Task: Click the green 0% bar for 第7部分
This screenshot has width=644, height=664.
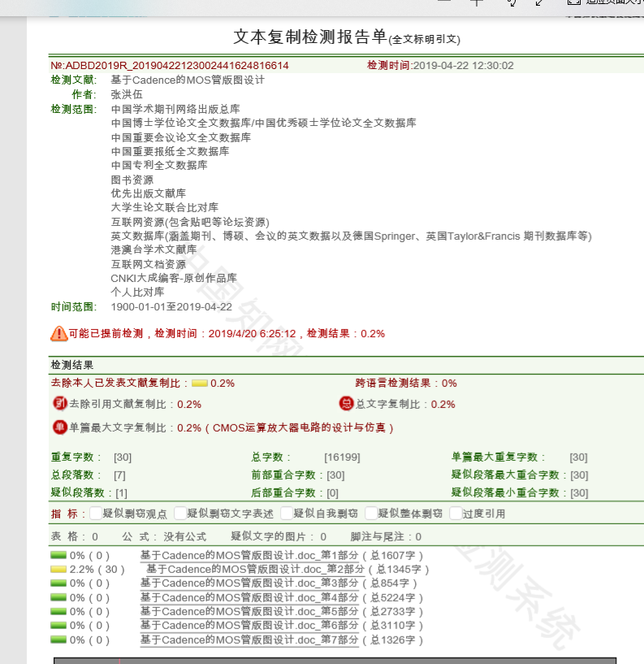Action: [x=58, y=640]
